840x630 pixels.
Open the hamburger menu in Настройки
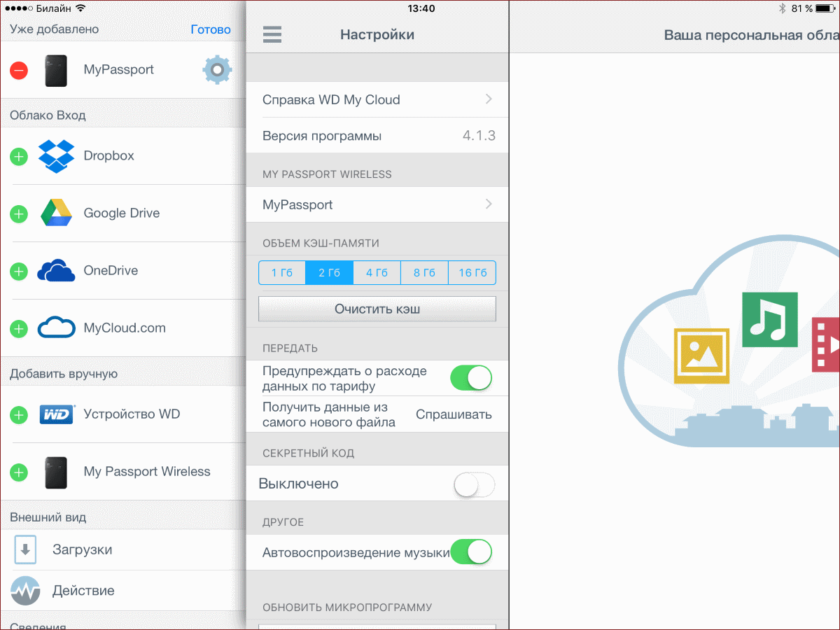pyautogui.click(x=272, y=34)
